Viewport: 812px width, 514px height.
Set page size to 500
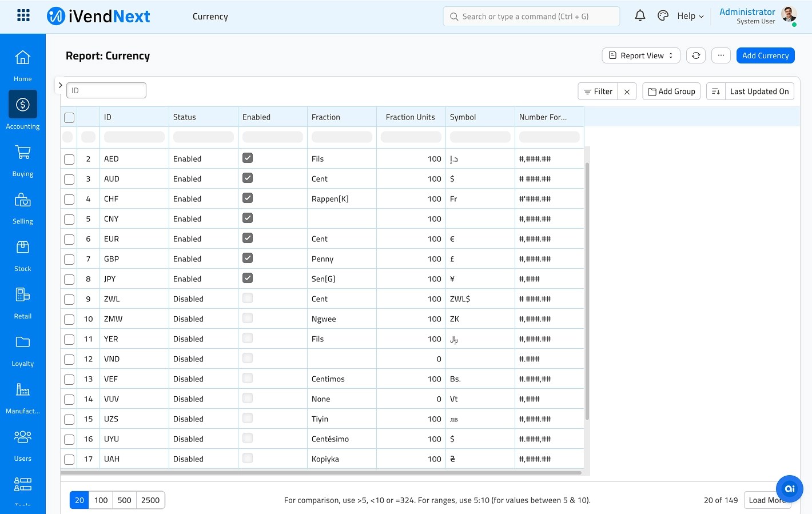[x=124, y=500]
